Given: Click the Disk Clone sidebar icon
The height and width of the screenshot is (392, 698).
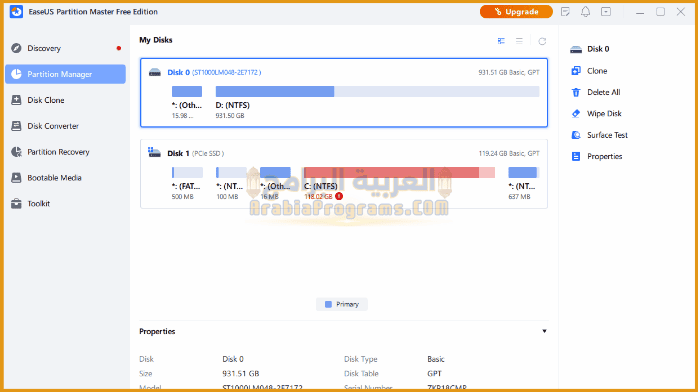Looking at the screenshot, I should click(x=16, y=100).
